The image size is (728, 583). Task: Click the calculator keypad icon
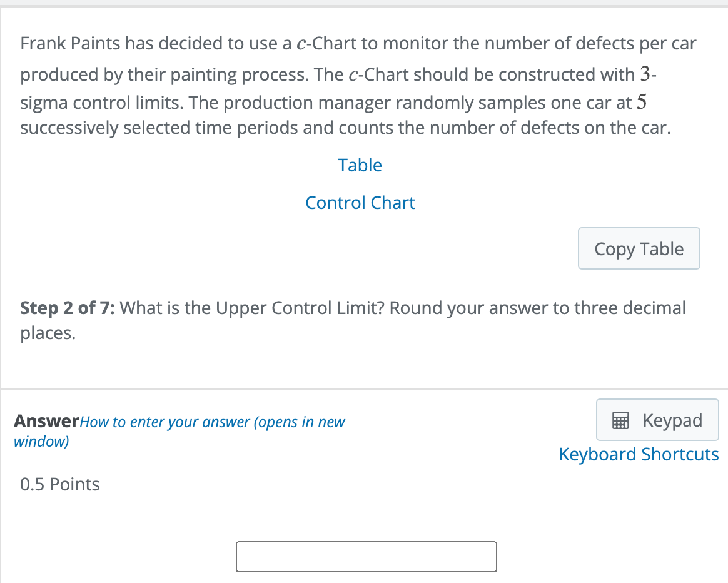pyautogui.click(x=620, y=422)
